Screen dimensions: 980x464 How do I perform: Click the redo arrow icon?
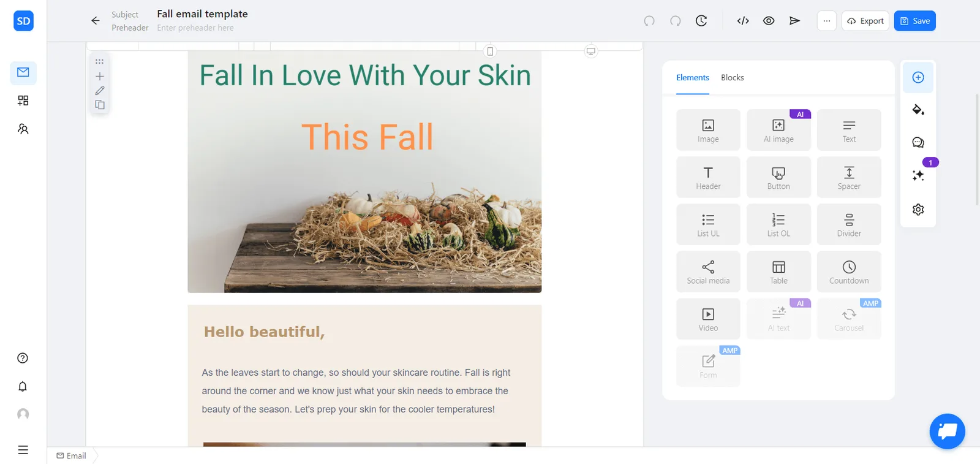(676, 21)
